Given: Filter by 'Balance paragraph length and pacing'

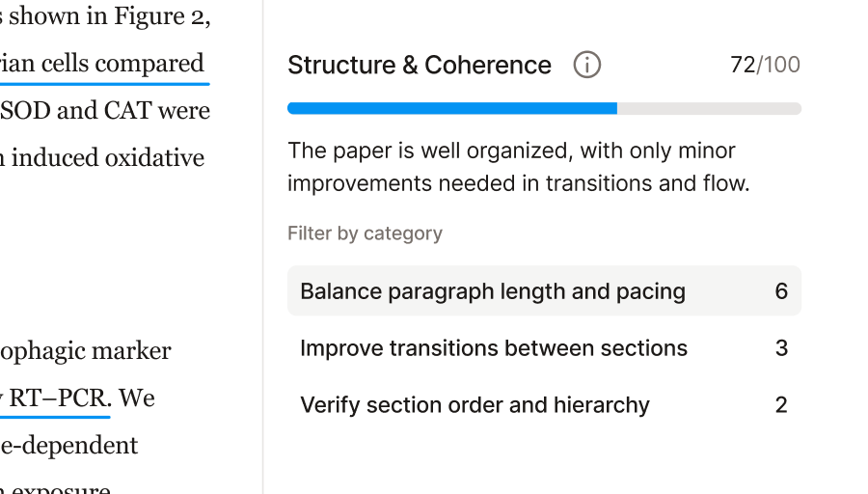Looking at the screenshot, I should coord(493,291).
